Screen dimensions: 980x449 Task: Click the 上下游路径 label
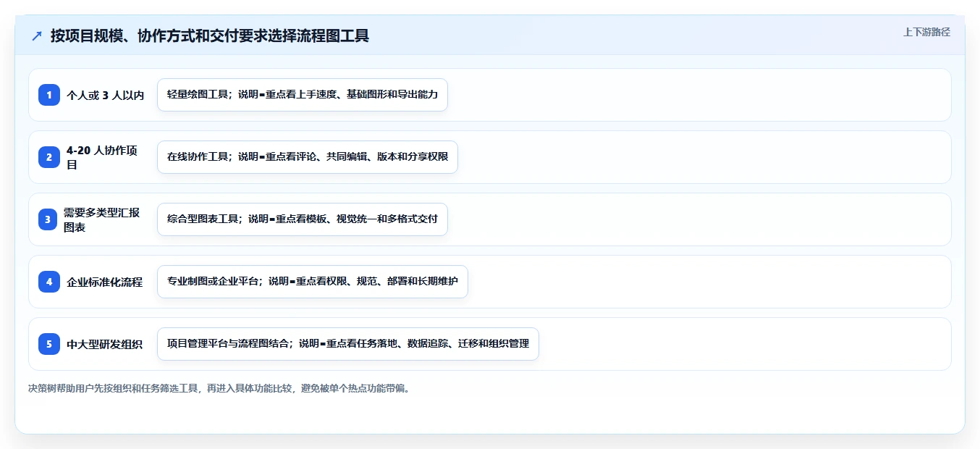pos(926,32)
